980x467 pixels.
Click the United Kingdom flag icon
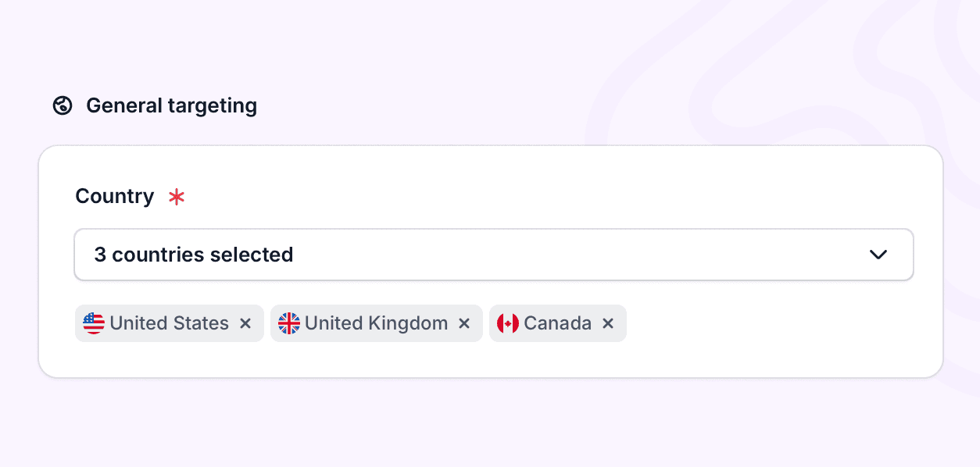pyautogui.click(x=289, y=323)
